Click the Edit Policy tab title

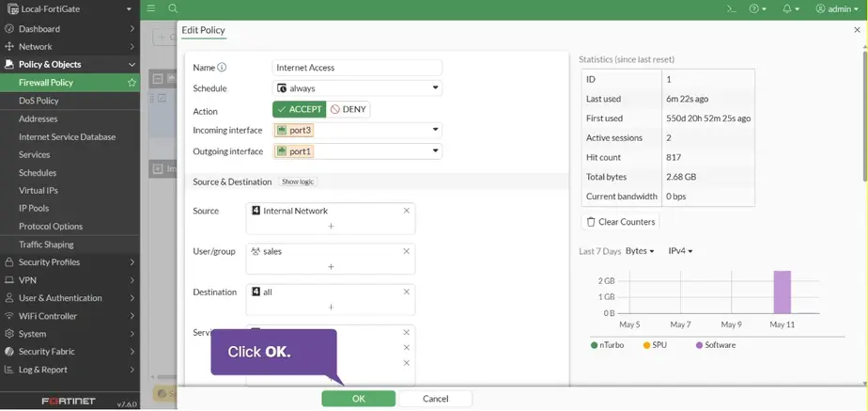(203, 30)
